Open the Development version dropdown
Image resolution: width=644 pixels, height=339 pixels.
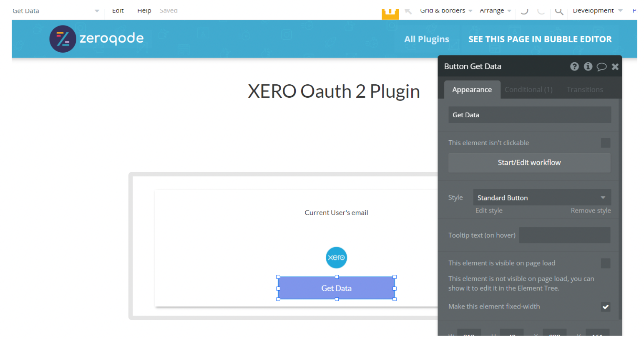pos(597,11)
